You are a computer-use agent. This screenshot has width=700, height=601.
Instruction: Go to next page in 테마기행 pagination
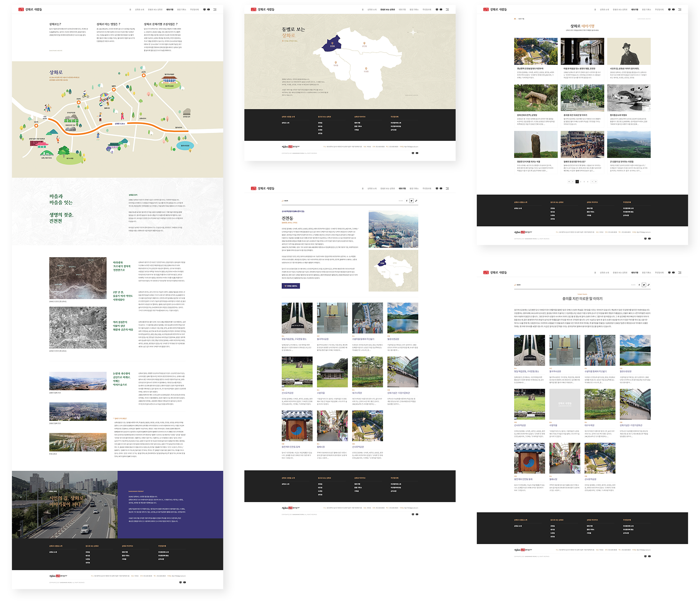(x=592, y=182)
